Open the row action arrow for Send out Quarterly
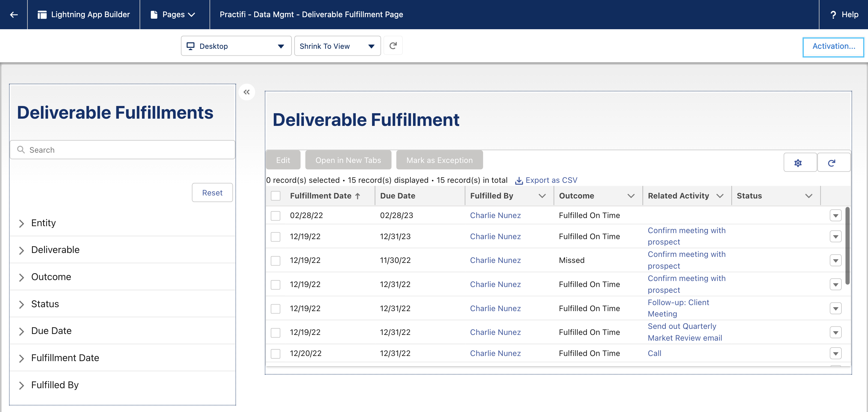This screenshot has width=868, height=412. tap(836, 332)
